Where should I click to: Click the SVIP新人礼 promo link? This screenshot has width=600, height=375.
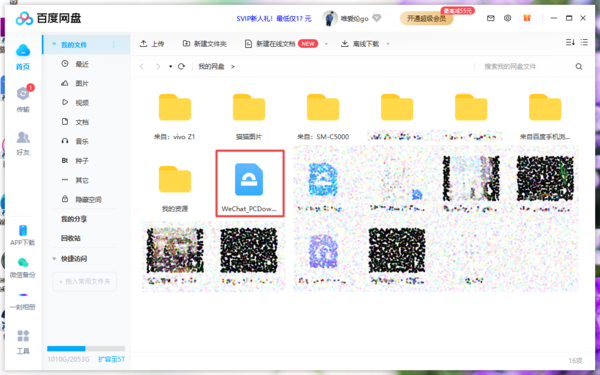point(274,18)
